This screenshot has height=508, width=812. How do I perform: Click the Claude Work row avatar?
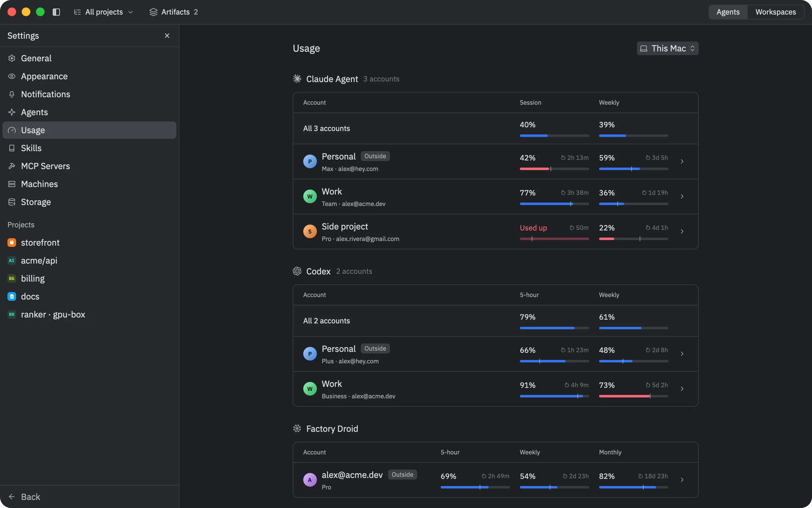(310, 197)
